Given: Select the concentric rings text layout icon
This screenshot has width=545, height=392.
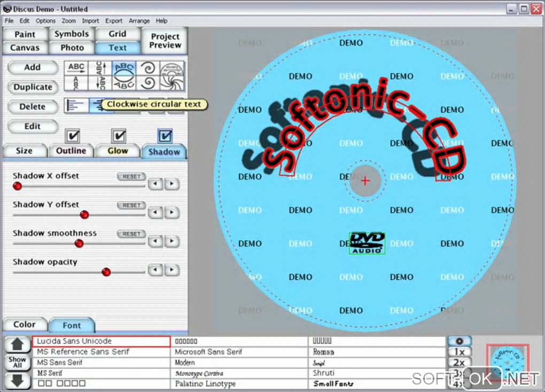Looking at the screenshot, I should tap(172, 68).
